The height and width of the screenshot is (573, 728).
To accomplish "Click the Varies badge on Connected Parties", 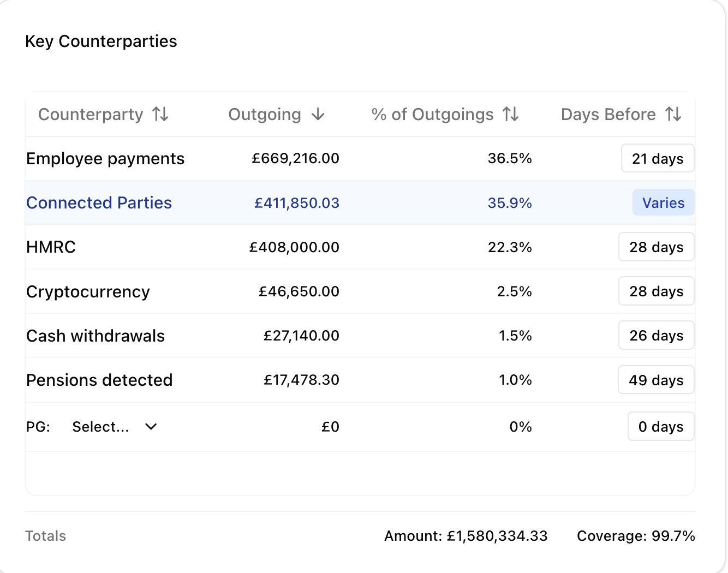I will click(663, 202).
